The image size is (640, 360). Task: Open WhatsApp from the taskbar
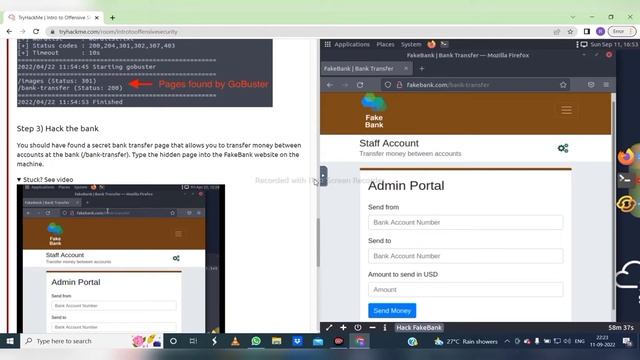coord(256,341)
